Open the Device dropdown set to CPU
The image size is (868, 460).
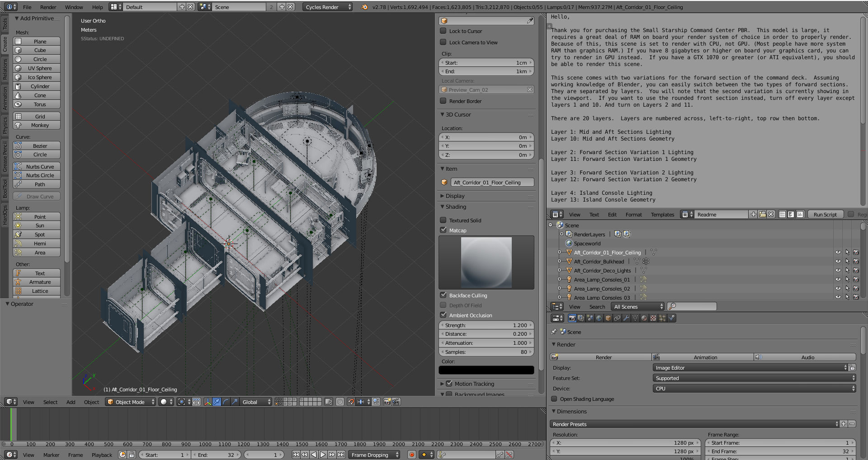754,389
